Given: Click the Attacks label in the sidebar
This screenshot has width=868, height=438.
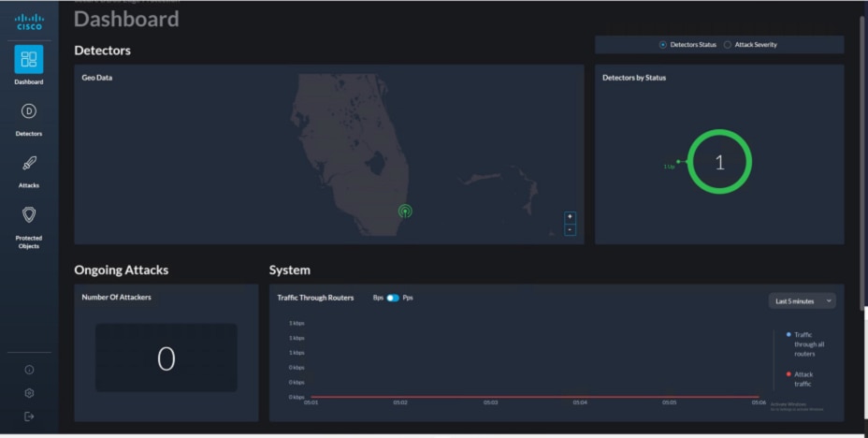Looking at the screenshot, I should click(29, 185).
